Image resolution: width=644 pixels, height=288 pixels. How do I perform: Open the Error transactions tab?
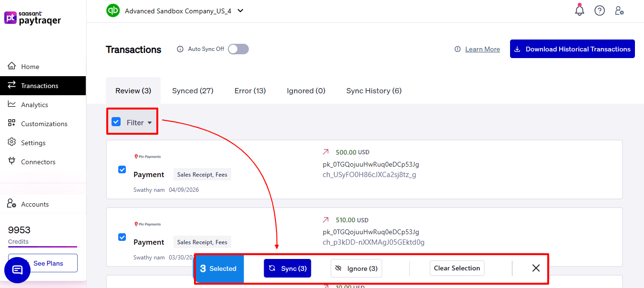(x=250, y=90)
